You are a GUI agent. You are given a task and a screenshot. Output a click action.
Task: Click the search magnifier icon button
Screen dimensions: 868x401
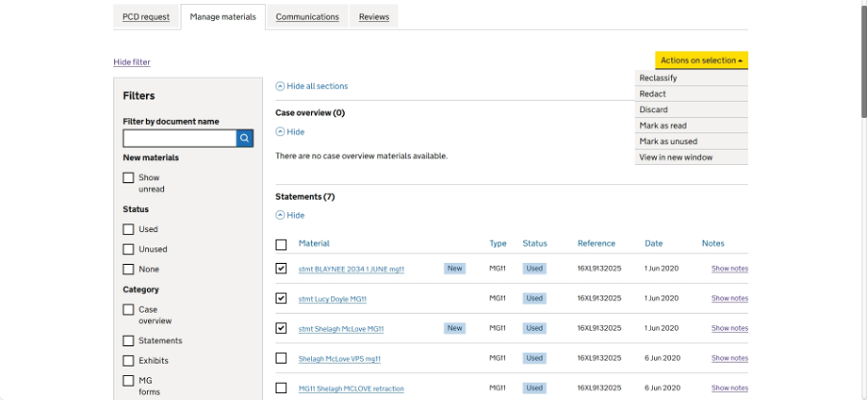click(x=245, y=138)
